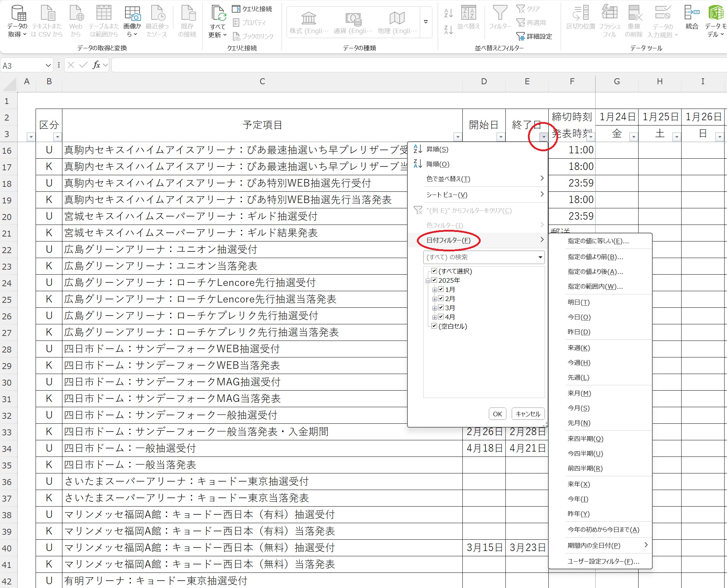Click 既存の接続 icon
The width and height of the screenshot is (727, 588).
pos(187,21)
